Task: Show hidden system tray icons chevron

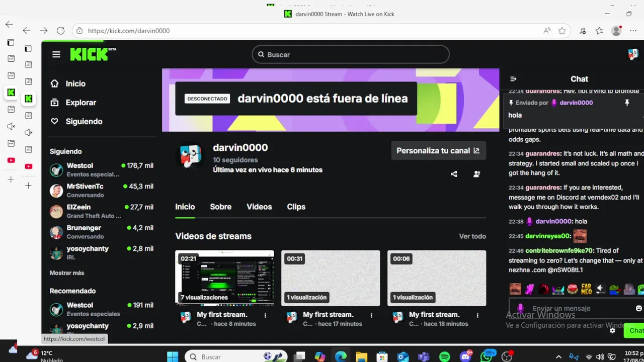Action: point(558,357)
